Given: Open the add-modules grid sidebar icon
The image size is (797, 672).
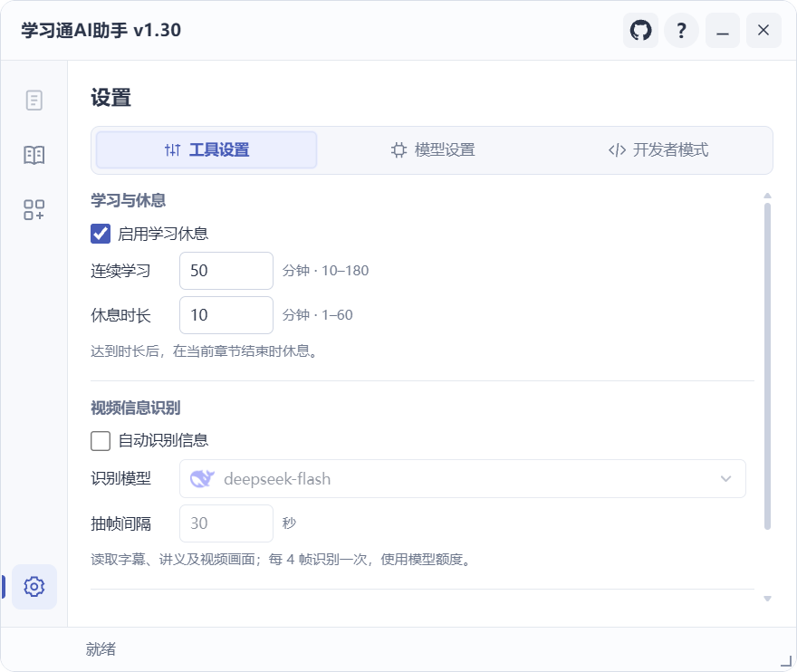Looking at the screenshot, I should click(34, 209).
